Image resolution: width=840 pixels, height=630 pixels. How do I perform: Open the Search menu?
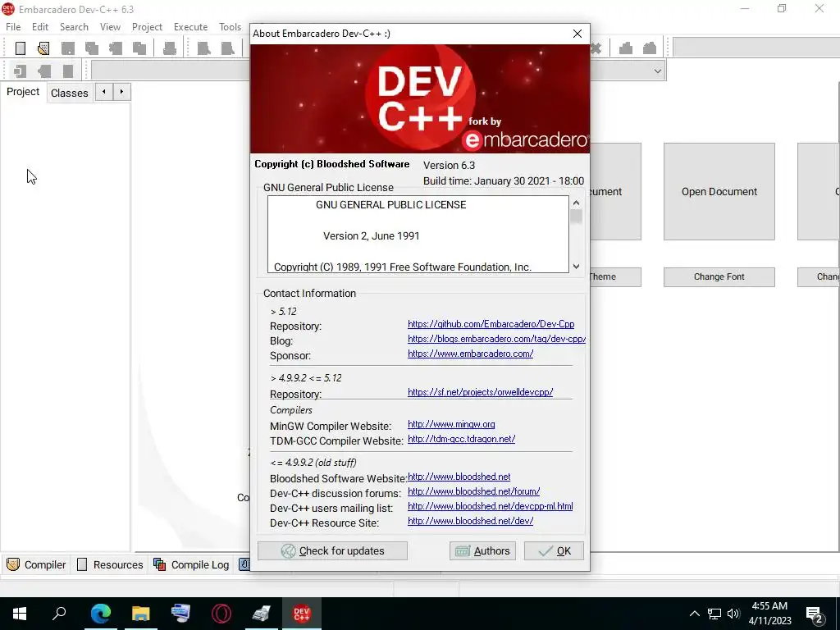point(74,27)
